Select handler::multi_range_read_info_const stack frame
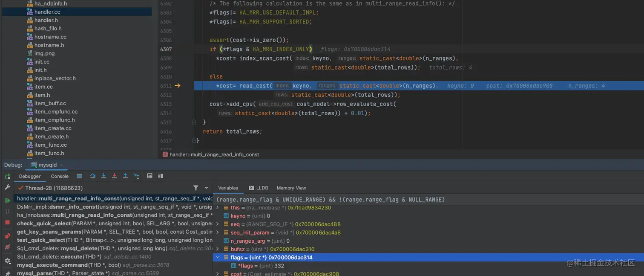The width and height of the screenshot is (644, 276). click(113, 198)
